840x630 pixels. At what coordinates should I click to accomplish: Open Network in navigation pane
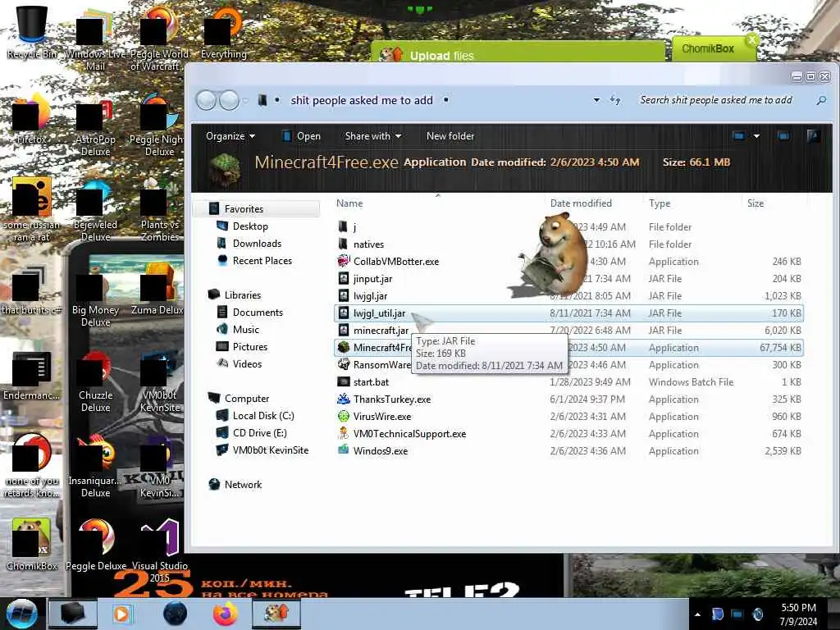243,484
